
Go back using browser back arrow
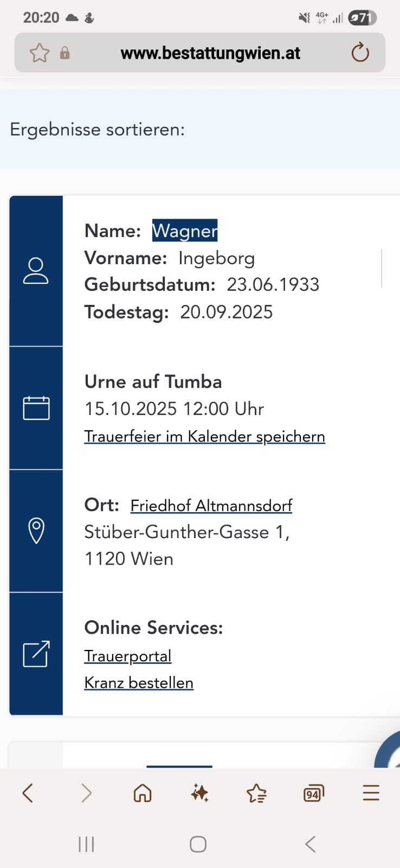click(28, 793)
